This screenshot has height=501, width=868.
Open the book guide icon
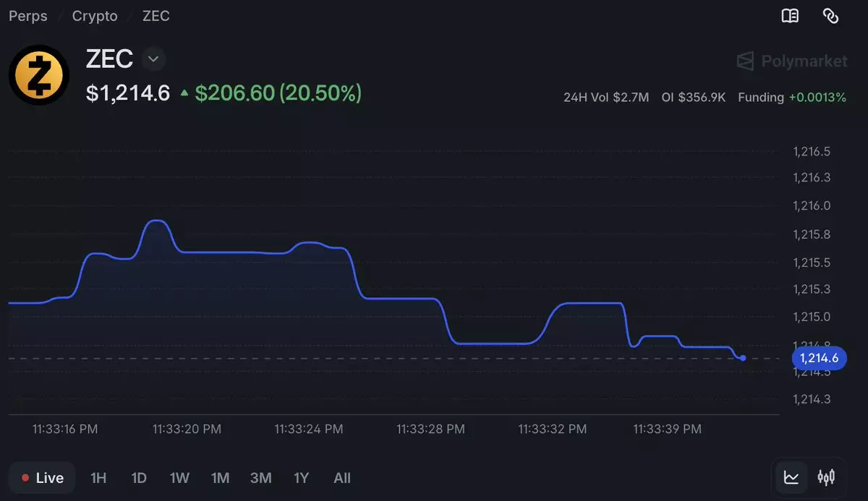coord(790,16)
